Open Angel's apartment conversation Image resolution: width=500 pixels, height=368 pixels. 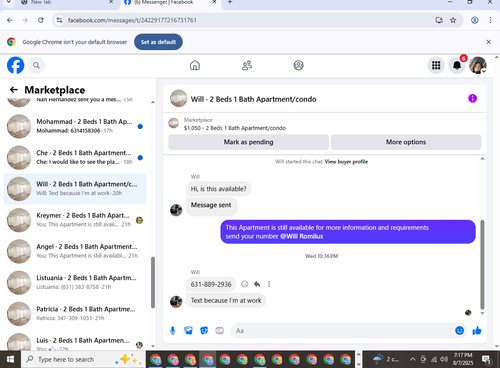pyautogui.click(x=75, y=251)
